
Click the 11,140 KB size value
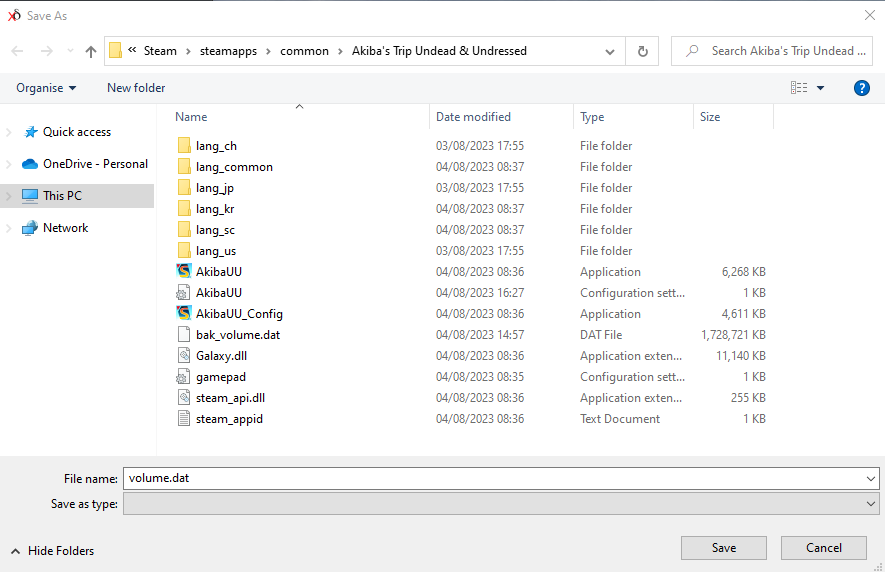tap(741, 356)
